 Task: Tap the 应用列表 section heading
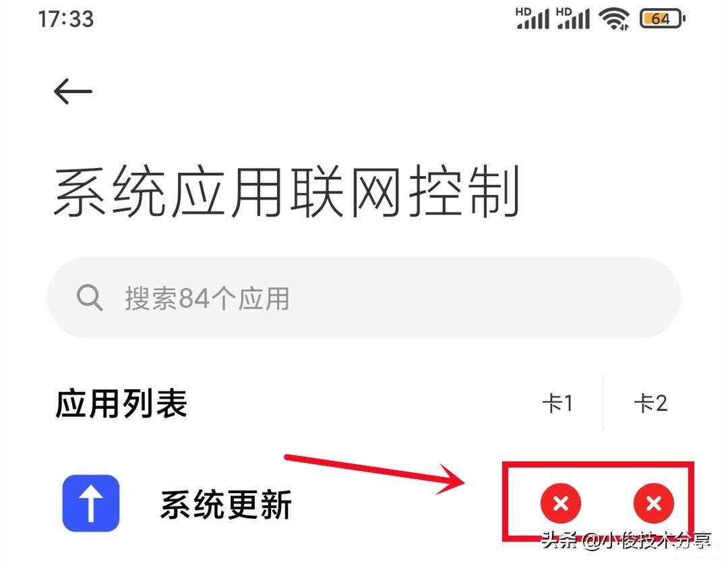(121, 403)
